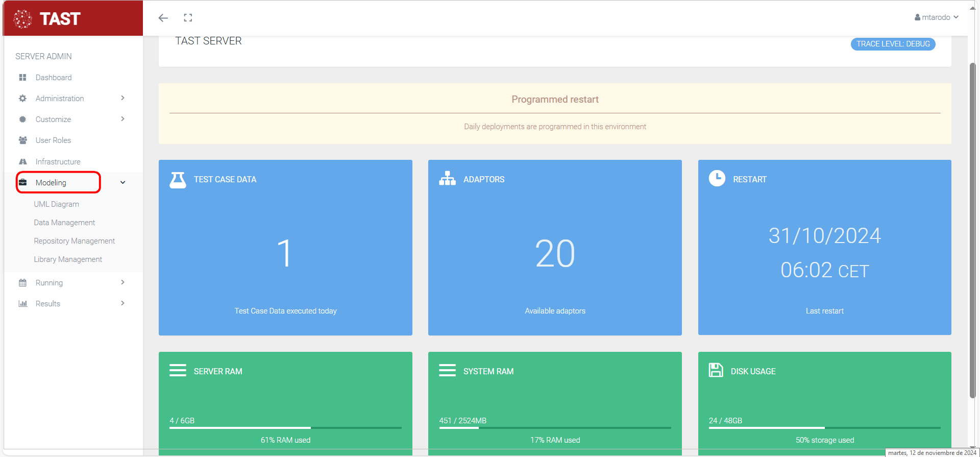This screenshot has width=980, height=457.
Task: Collapse the Modeling section chevron
Action: [122, 183]
